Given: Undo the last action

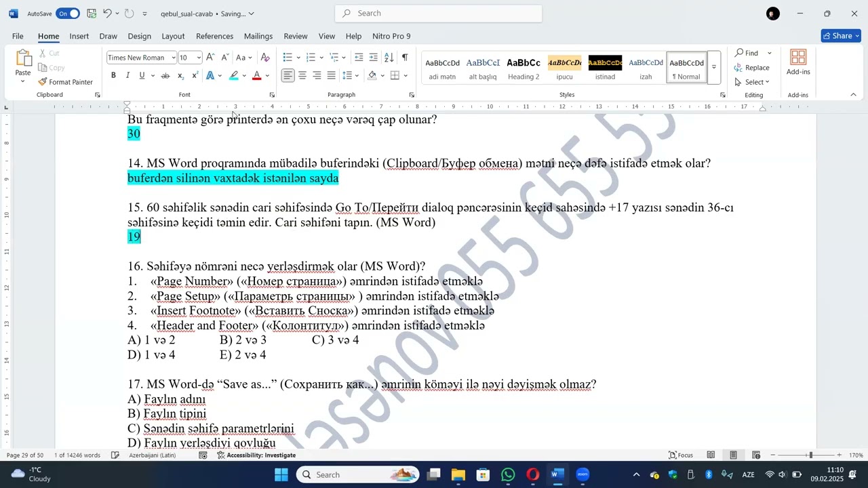Looking at the screenshot, I should 107,14.
